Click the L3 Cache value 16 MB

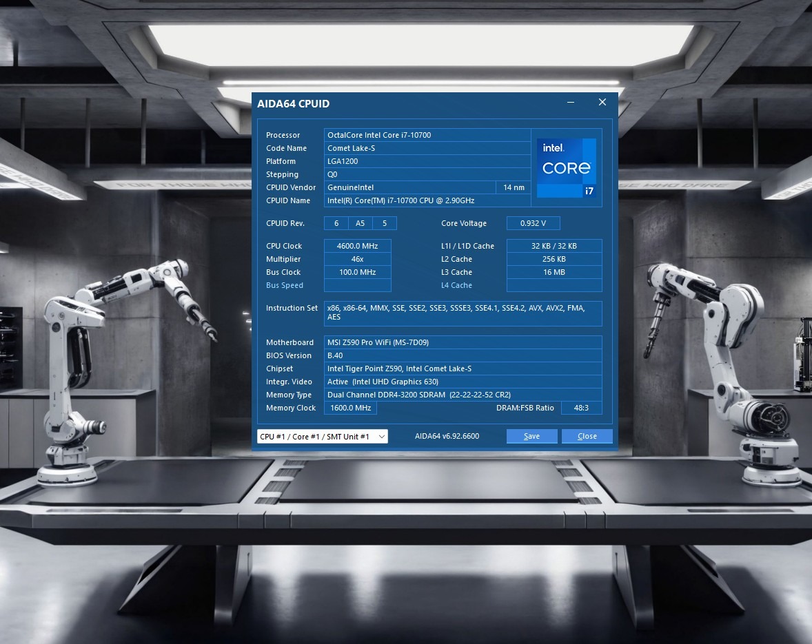point(554,272)
